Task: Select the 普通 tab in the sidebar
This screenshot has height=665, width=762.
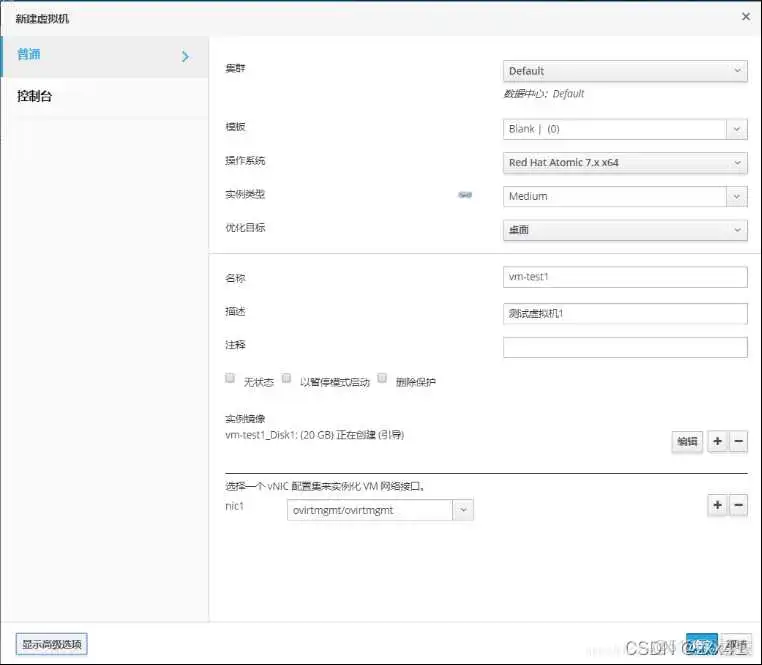Action: [x=30, y=55]
